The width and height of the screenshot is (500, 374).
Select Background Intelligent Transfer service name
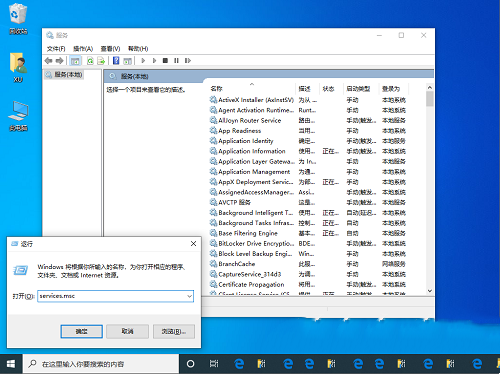pyautogui.click(x=256, y=213)
